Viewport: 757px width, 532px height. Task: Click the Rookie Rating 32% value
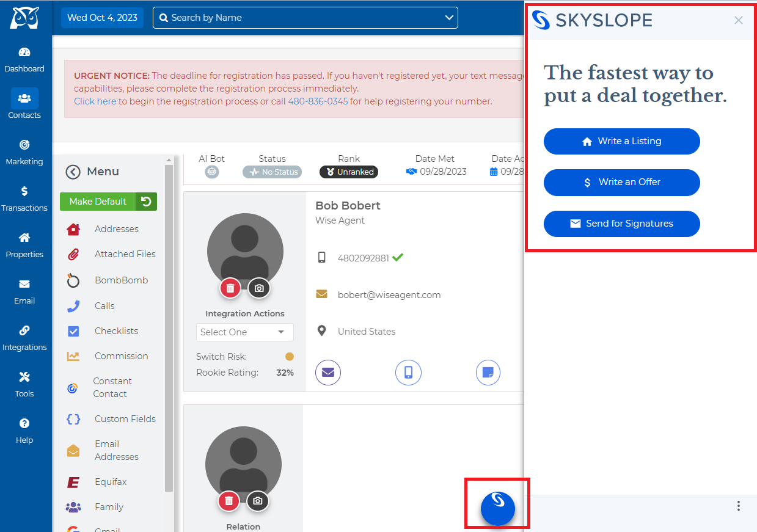(285, 373)
